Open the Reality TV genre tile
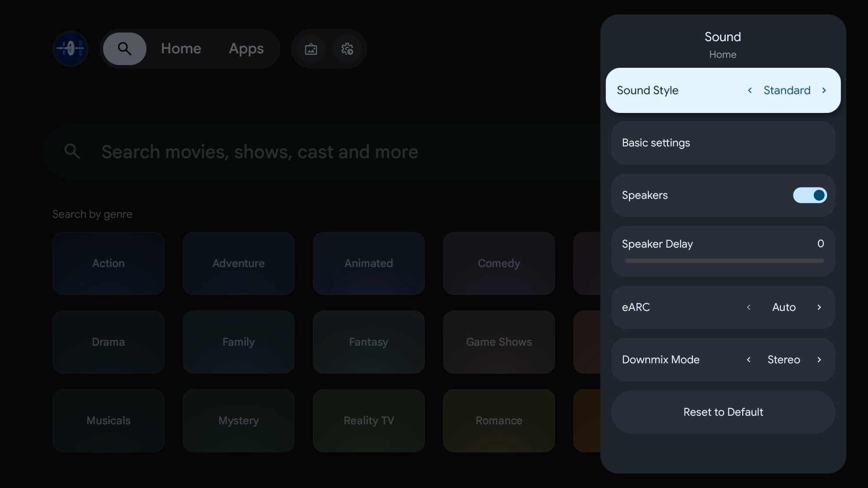The height and width of the screenshot is (488, 868). (x=369, y=421)
